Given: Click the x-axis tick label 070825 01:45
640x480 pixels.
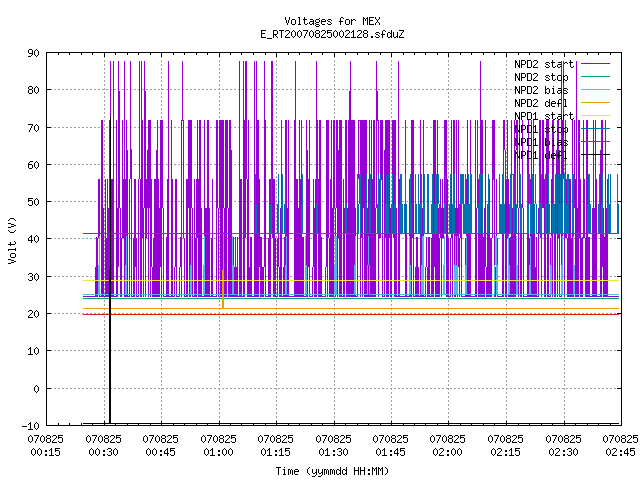Looking at the screenshot, I should tap(391, 446).
